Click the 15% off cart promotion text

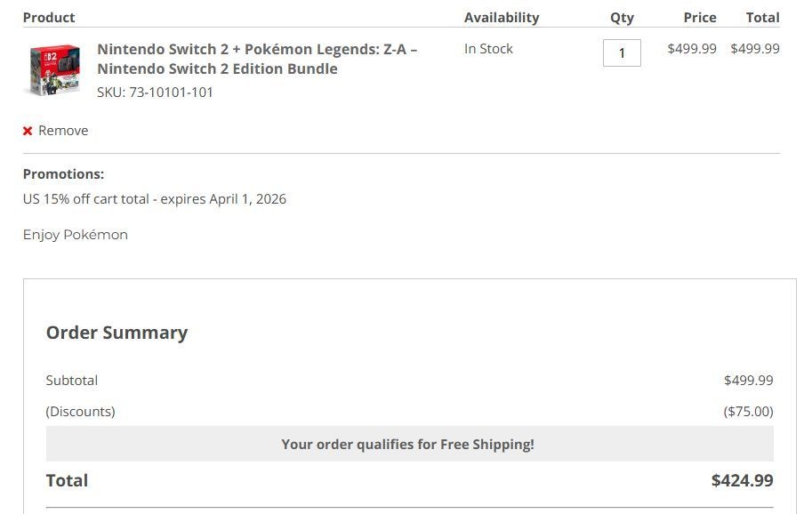click(x=155, y=199)
